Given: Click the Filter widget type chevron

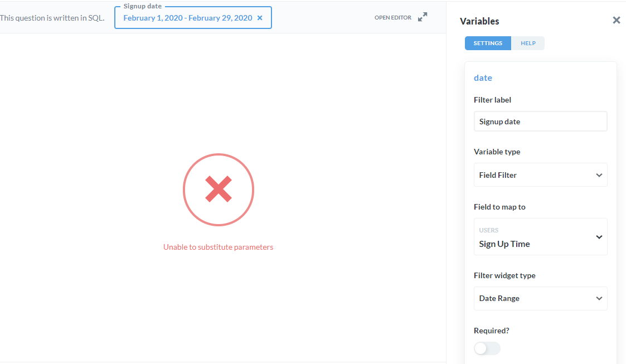Looking at the screenshot, I should 599,298.
